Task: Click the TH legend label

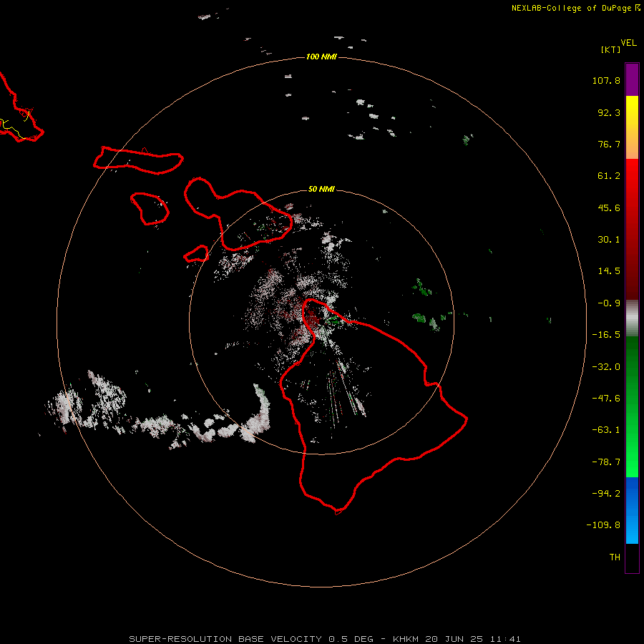Action: (x=615, y=557)
